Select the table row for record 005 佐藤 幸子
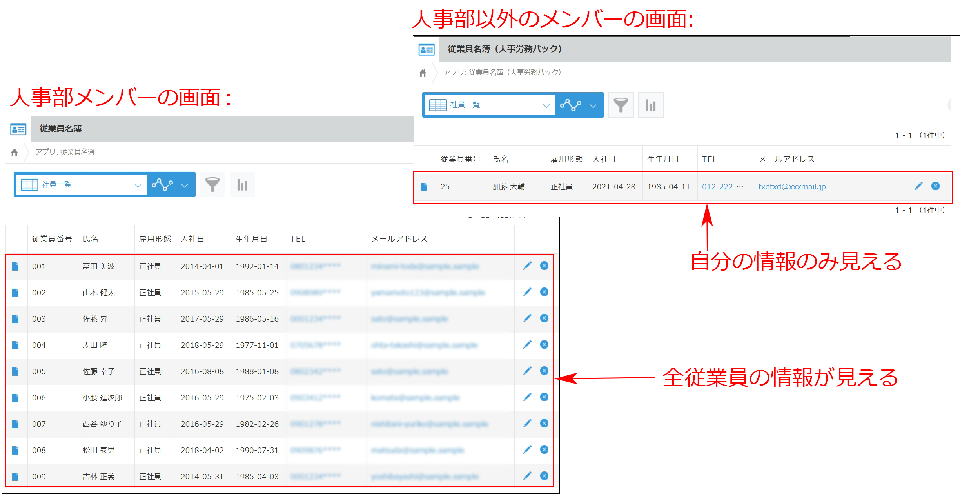Screen dimensions: 980x502 (274, 371)
